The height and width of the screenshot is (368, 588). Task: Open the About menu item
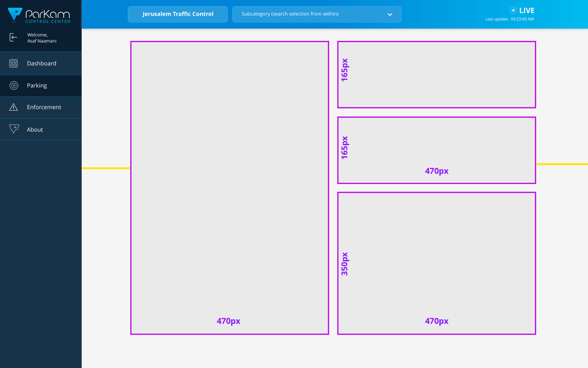[41, 129]
